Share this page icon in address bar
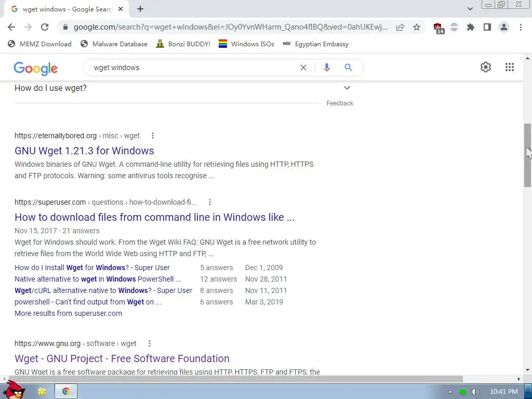This screenshot has height=399, width=532. (400, 27)
